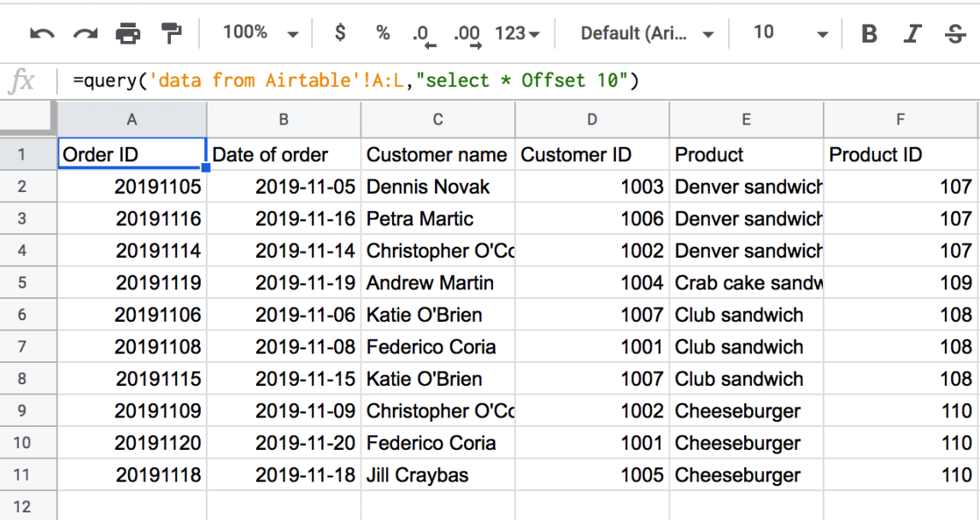Format as percent

383,32
